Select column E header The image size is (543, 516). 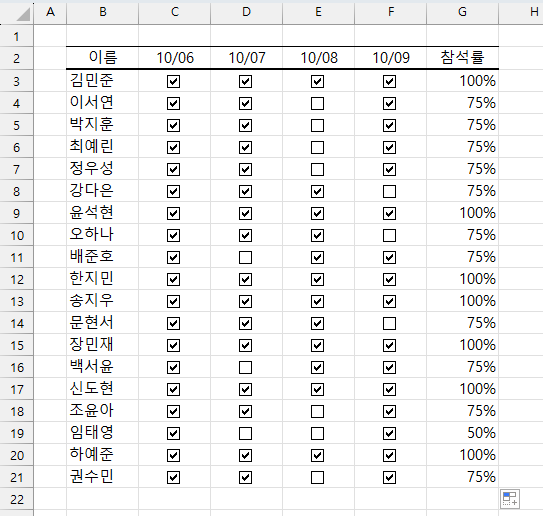(x=319, y=12)
